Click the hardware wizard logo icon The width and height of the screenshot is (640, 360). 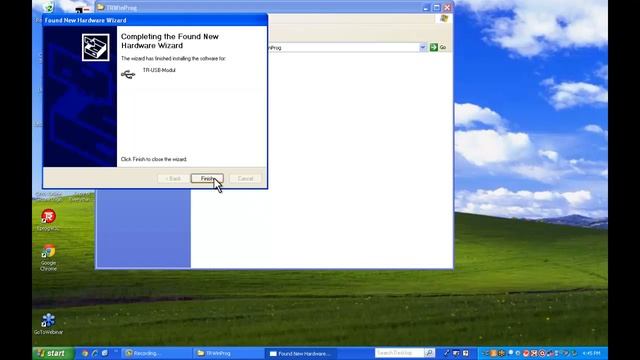[96, 48]
